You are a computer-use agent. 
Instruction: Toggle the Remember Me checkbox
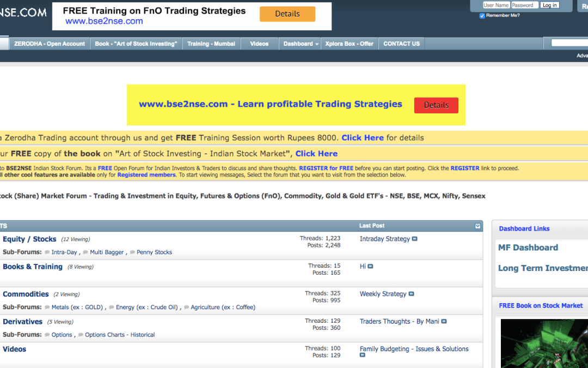482,16
